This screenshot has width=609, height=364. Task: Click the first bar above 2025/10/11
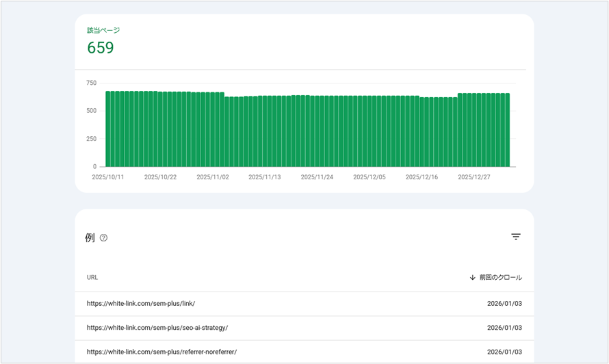(x=108, y=129)
